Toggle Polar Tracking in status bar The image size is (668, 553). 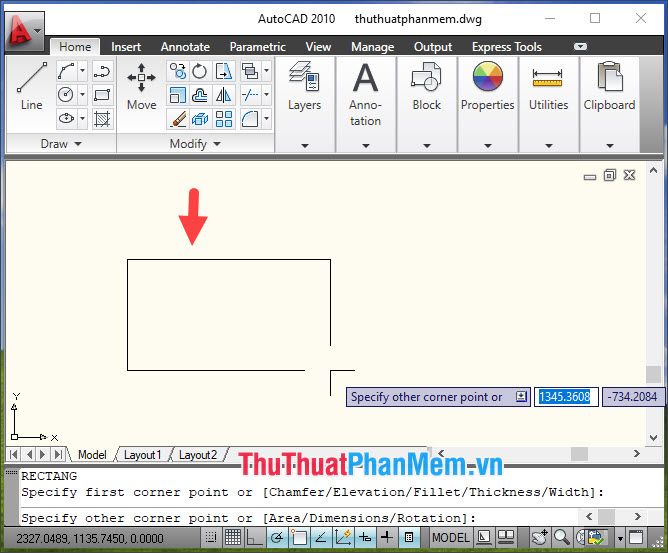pos(277,537)
